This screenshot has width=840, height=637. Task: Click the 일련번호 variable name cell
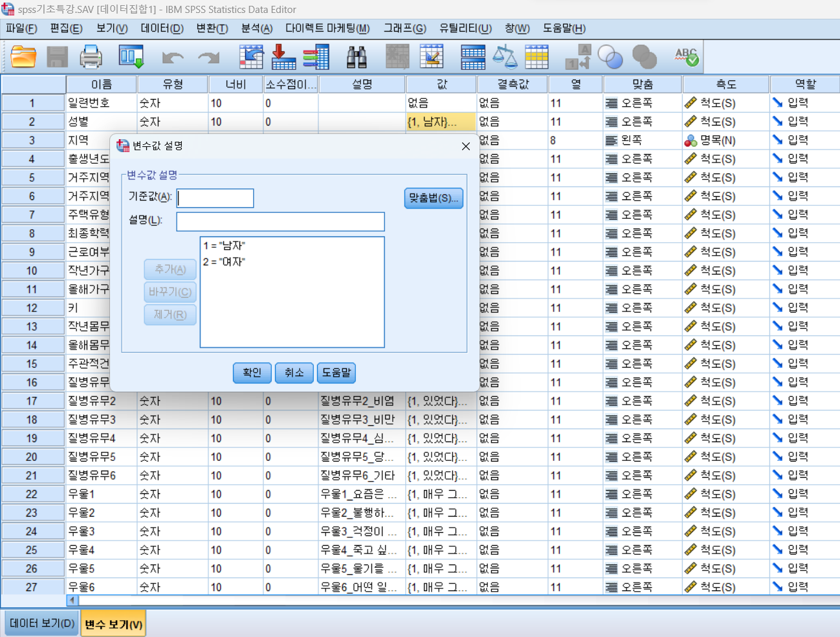click(102, 103)
